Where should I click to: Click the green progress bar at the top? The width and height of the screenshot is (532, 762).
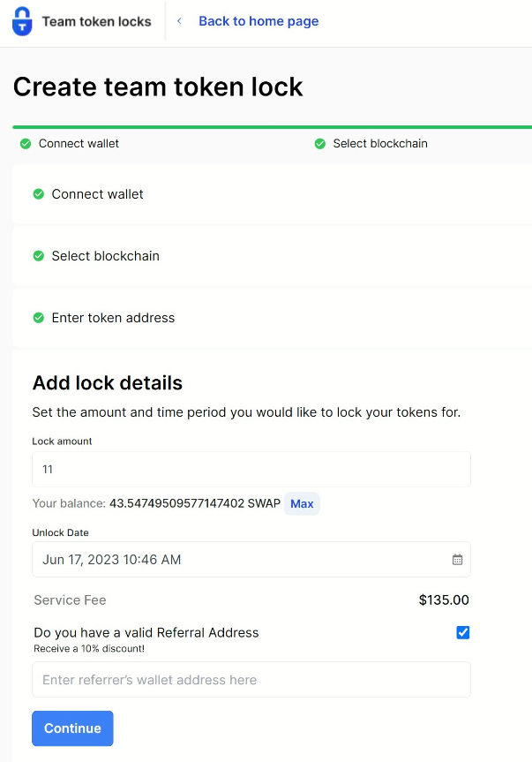pos(265,125)
